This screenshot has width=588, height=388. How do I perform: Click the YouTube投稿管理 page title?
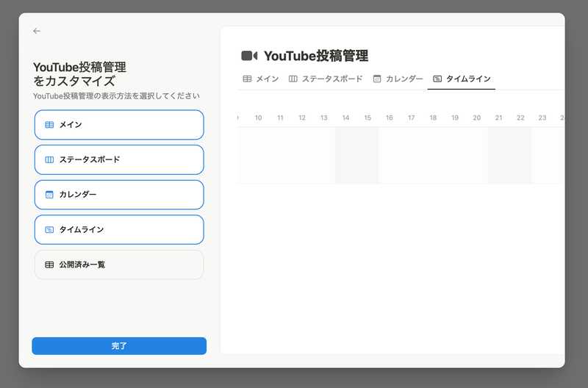(x=315, y=56)
